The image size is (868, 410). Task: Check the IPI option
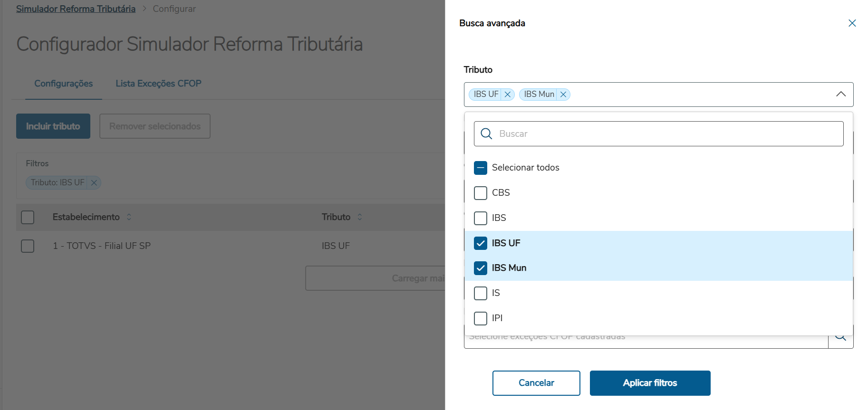(x=481, y=318)
